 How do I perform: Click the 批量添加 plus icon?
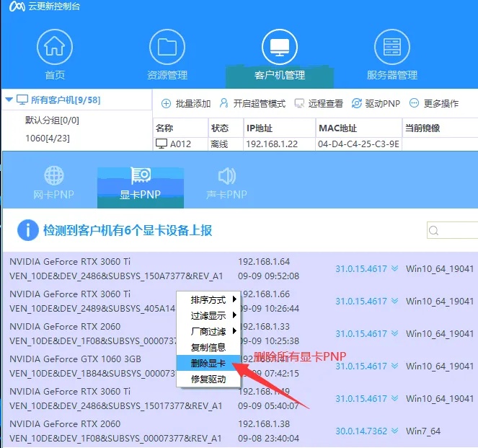[166, 104]
